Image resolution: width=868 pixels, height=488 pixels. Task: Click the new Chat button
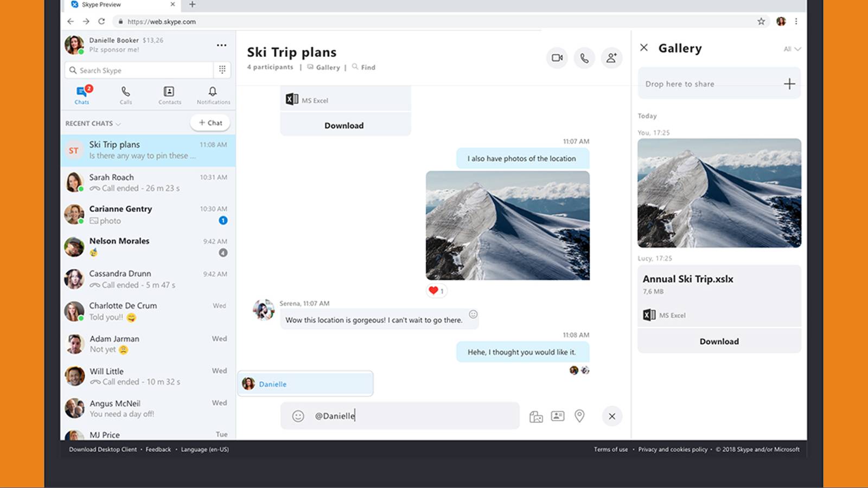pyautogui.click(x=210, y=123)
